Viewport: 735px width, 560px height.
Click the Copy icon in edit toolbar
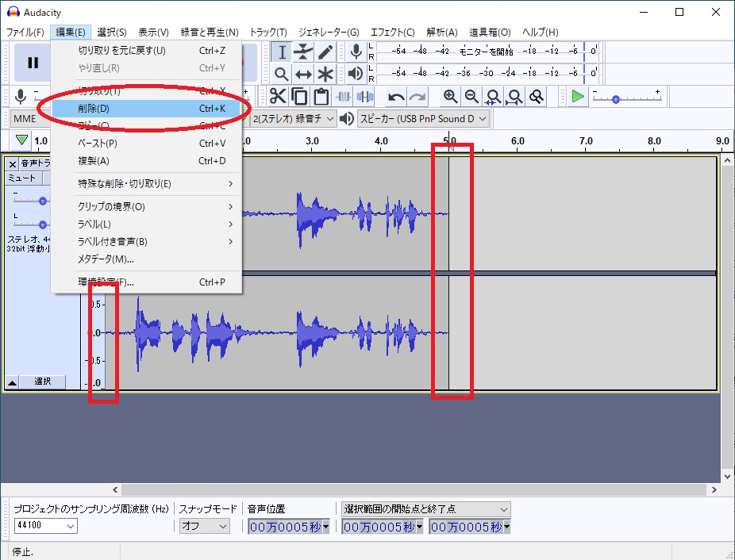299,97
